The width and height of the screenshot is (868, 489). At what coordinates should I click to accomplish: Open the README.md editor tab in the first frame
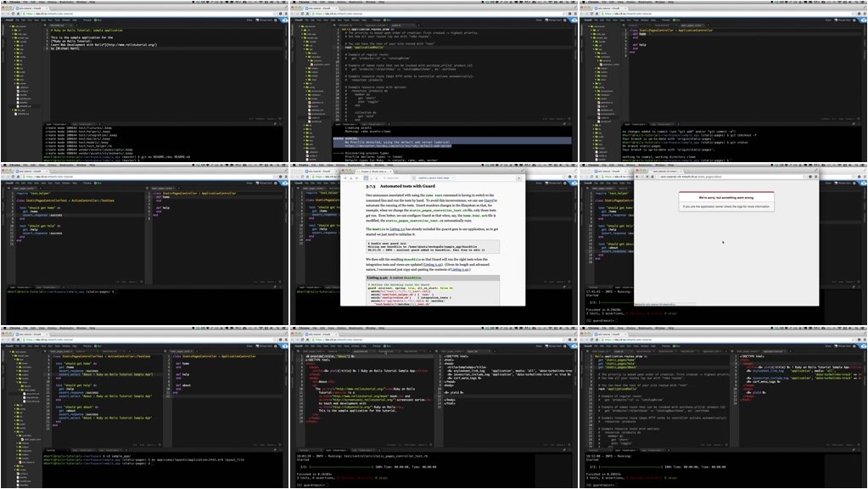click(x=59, y=25)
